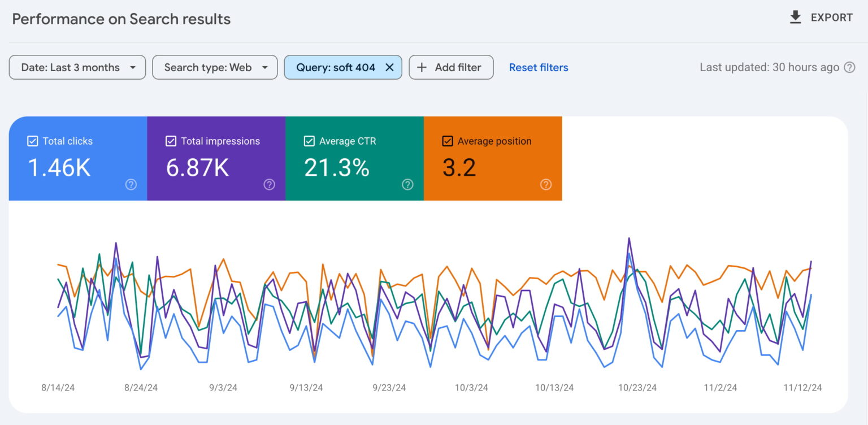
Task: Remove the soft 404 query filter
Action: coord(389,67)
